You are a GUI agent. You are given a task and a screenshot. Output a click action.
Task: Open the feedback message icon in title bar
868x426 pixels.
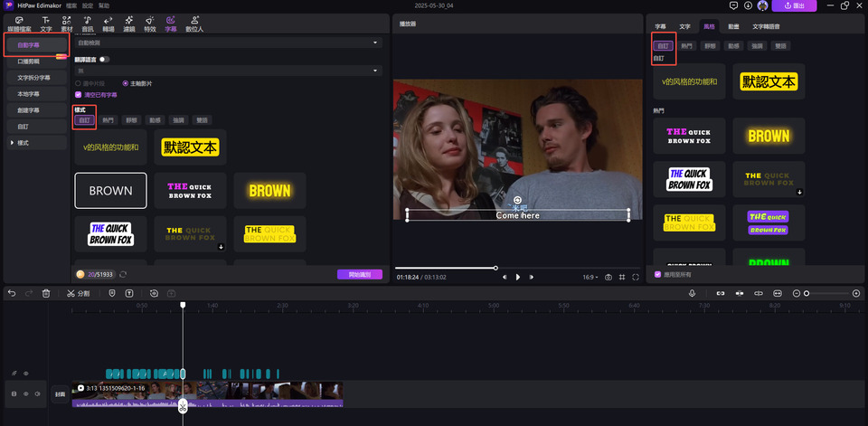click(x=733, y=5)
